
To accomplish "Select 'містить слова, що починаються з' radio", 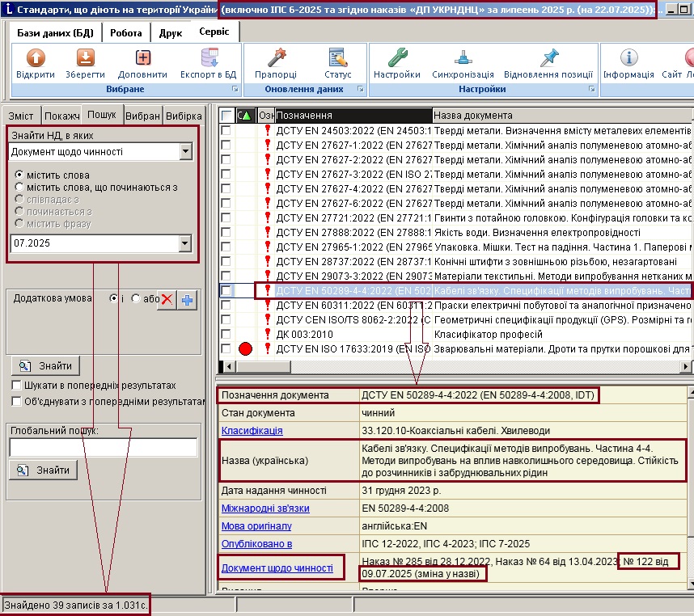I will pos(19,187).
